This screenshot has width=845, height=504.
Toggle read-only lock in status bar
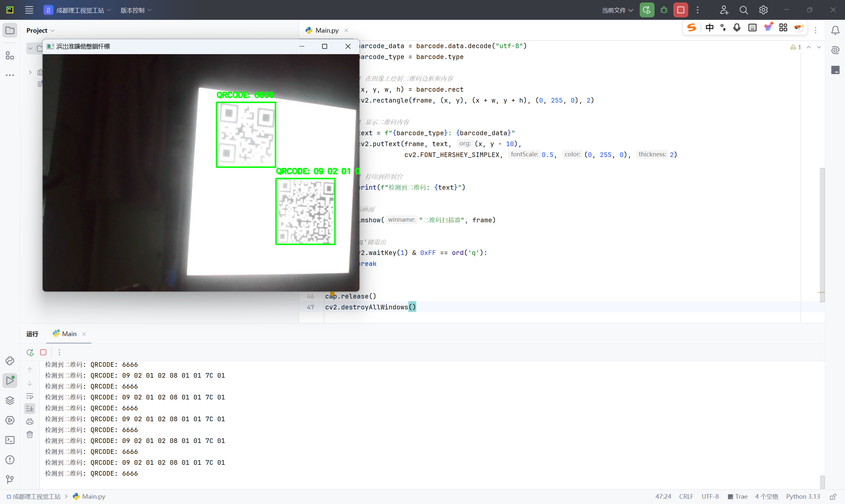tap(833, 496)
